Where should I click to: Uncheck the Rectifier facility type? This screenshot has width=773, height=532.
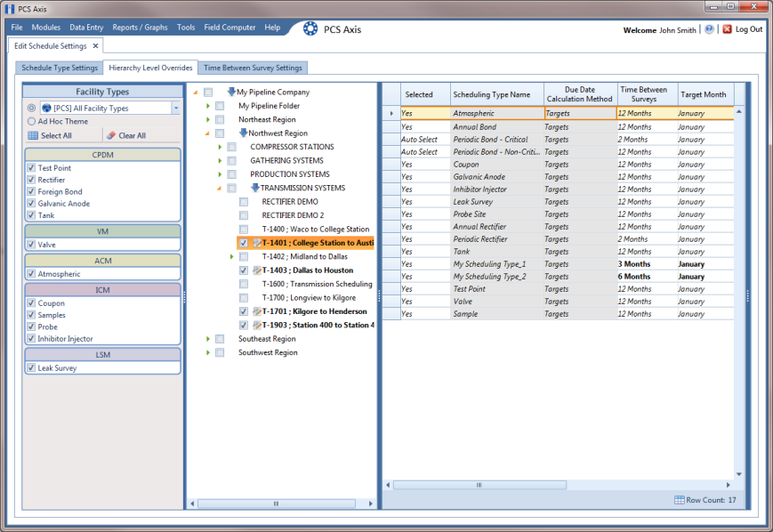31,180
